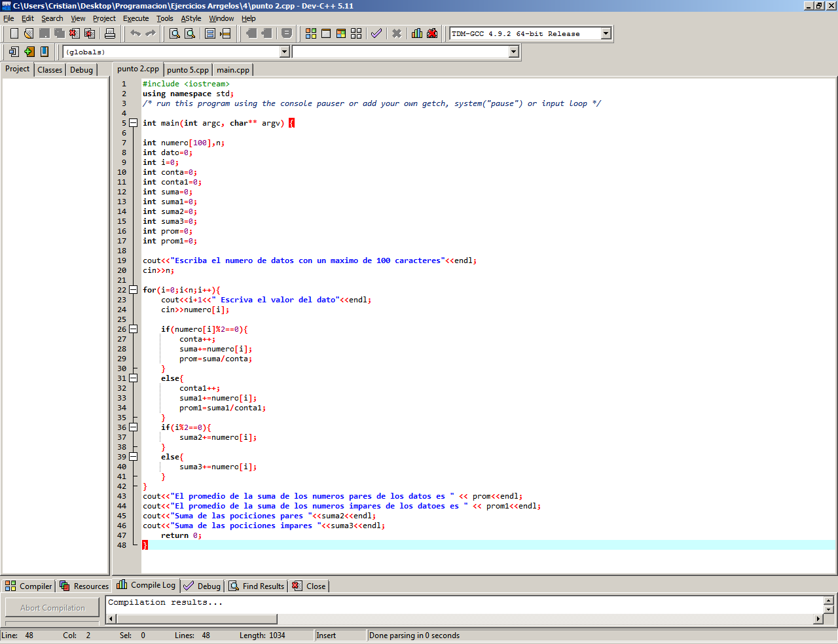
Task: Click the Open file toolbar icon
Action: coord(29,33)
